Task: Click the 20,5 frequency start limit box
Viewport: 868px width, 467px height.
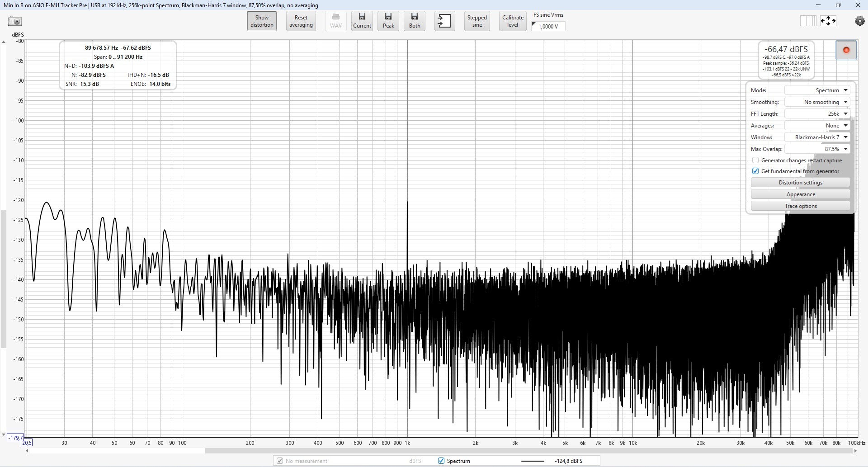Action: point(27,443)
